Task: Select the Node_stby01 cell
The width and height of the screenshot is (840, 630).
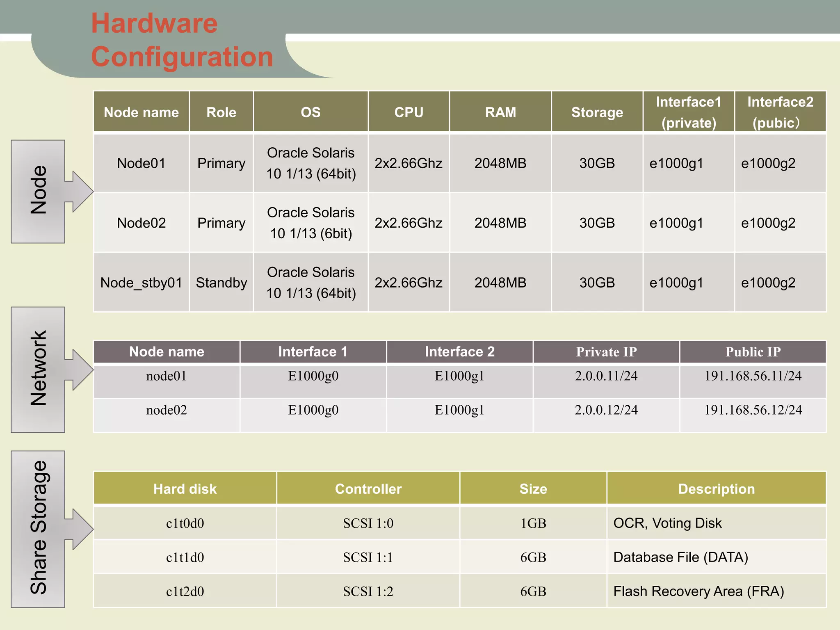Action: 142,283
